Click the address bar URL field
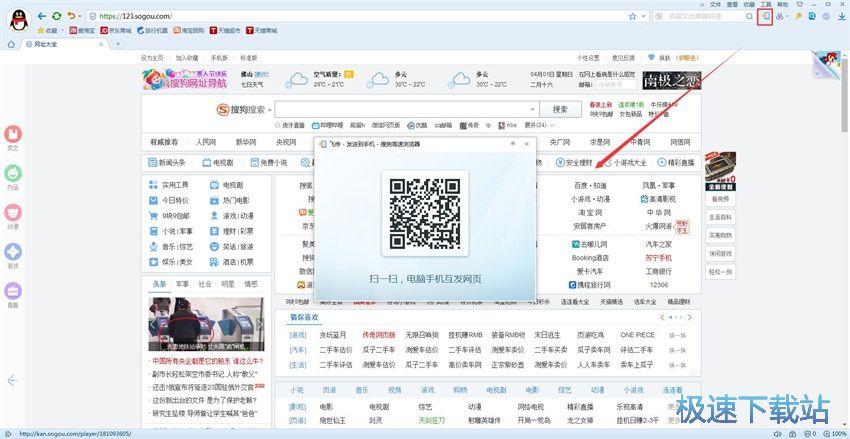Viewport: 850px width, 439px height. [x=358, y=16]
